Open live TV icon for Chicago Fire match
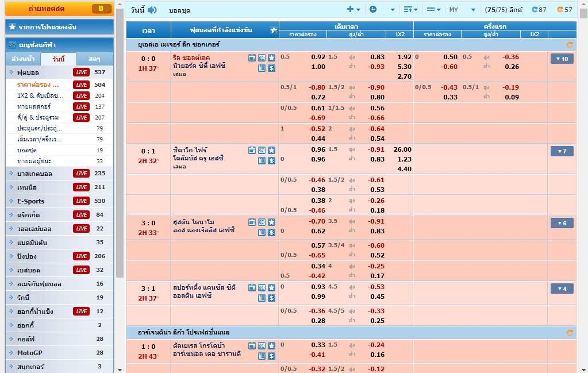This screenshot has width=588, height=373. click(x=252, y=151)
